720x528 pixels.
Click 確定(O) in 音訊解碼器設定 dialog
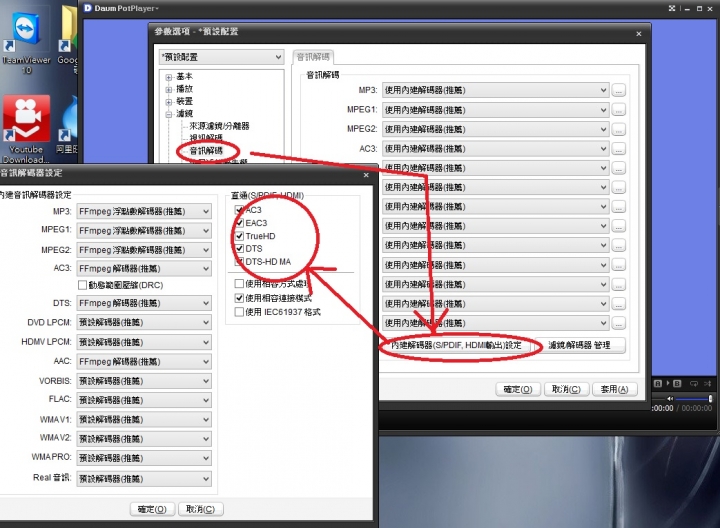[152, 509]
